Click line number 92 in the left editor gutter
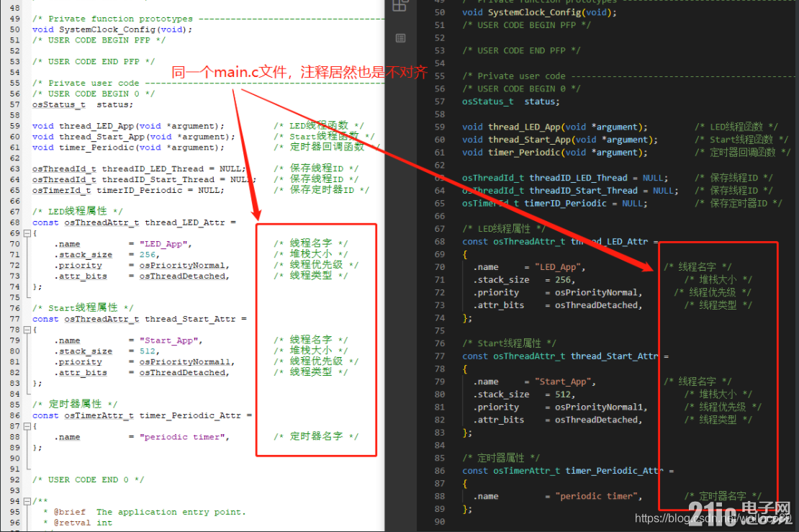Viewport: 799px width, 532px height. pos(15,479)
